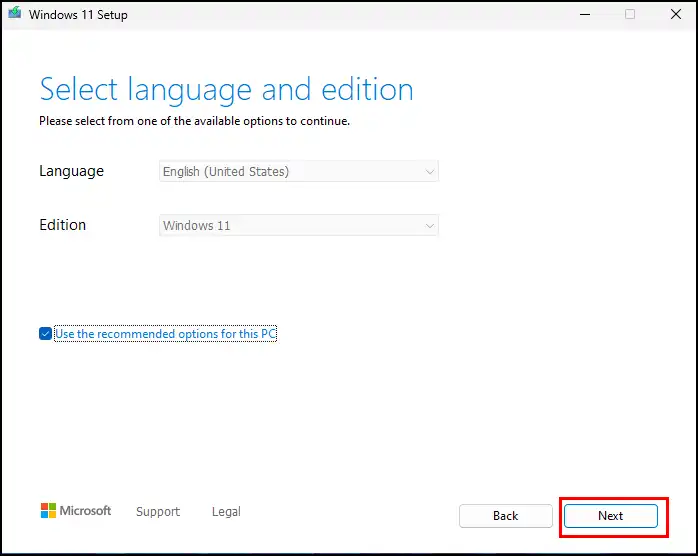Open the Language dropdown
Screen dimensions: 698x556
point(299,171)
